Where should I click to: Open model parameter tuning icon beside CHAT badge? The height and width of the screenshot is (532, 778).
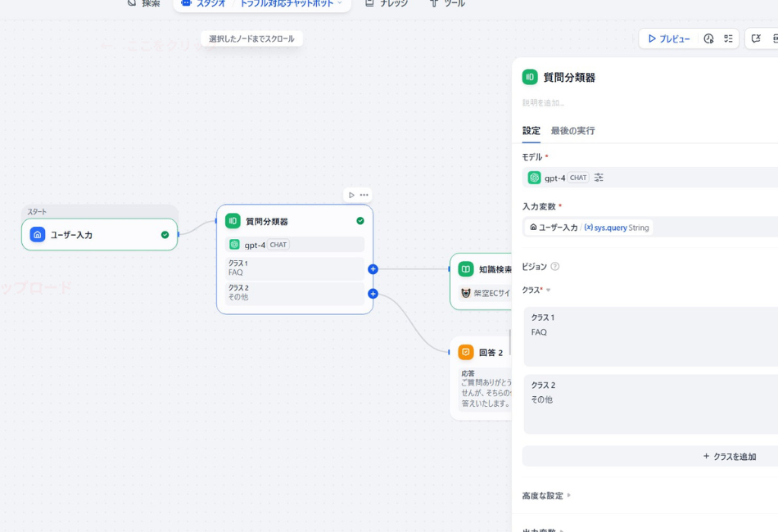pos(598,178)
